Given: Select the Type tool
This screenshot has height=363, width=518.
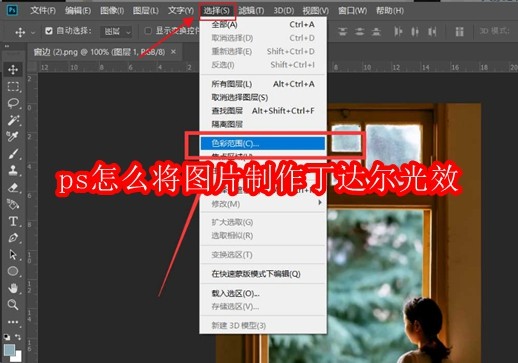Looking at the screenshot, I should pos(13,221).
